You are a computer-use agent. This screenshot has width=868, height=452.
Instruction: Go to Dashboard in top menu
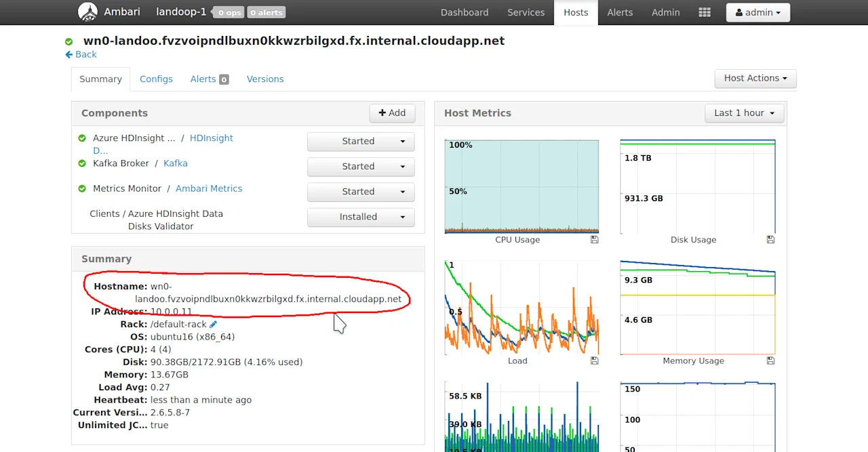(x=465, y=12)
